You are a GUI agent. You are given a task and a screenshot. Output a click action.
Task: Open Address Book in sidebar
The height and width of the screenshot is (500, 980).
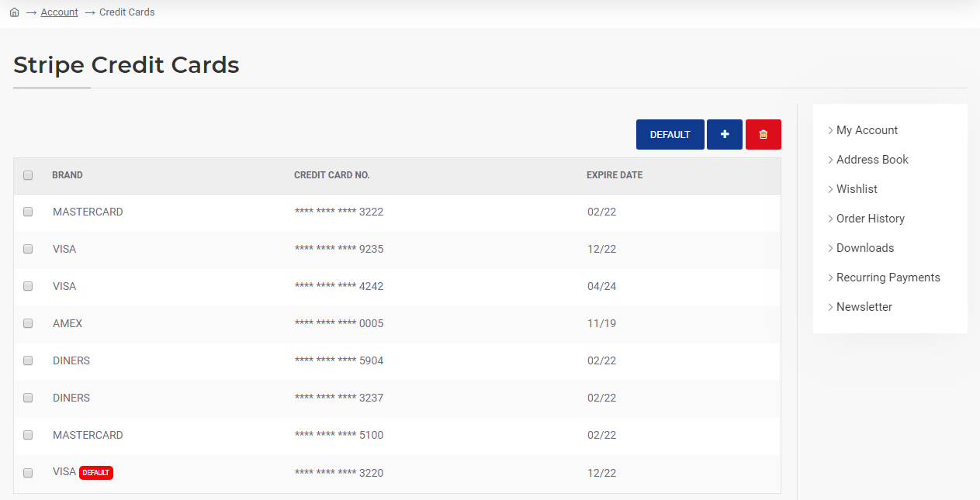[872, 160]
